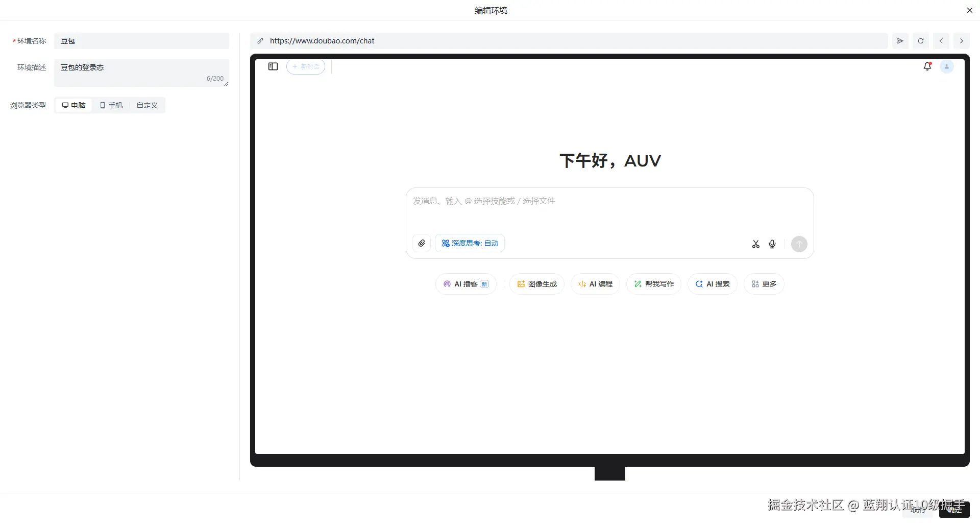Screen dimensions: 980x526
Task: Open notifications via the bell icon
Action: [x=927, y=66]
